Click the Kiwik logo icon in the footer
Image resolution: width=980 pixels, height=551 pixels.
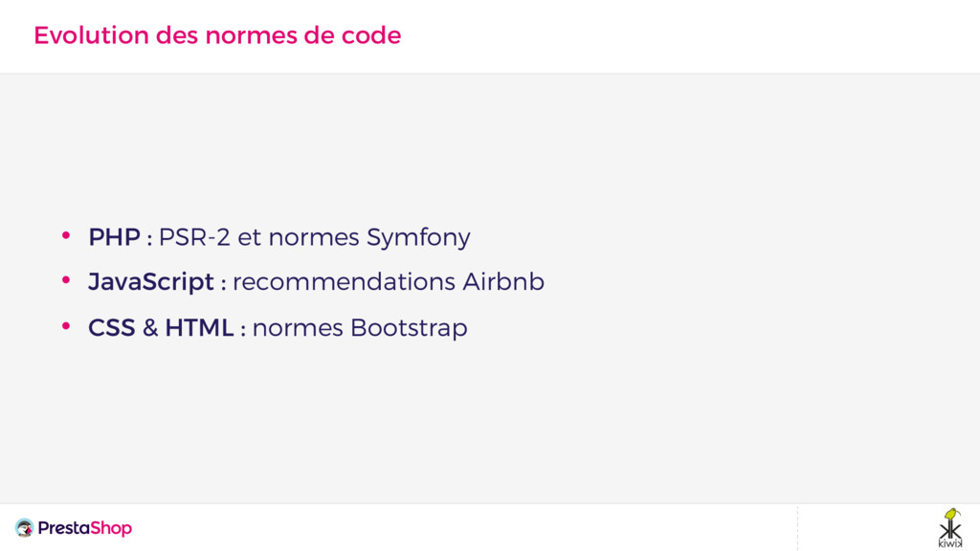point(949,524)
